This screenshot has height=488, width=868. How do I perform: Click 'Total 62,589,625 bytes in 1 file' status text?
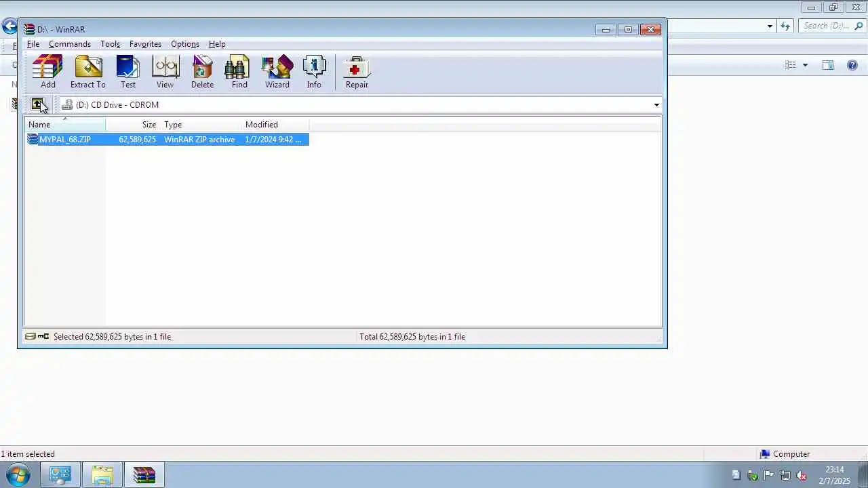pos(412,336)
